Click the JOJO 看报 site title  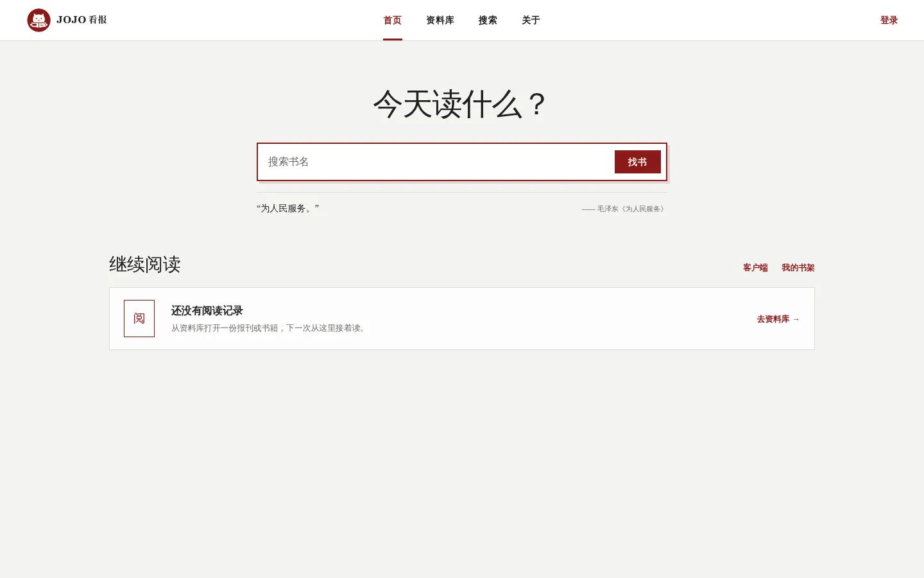pyautogui.click(x=81, y=20)
